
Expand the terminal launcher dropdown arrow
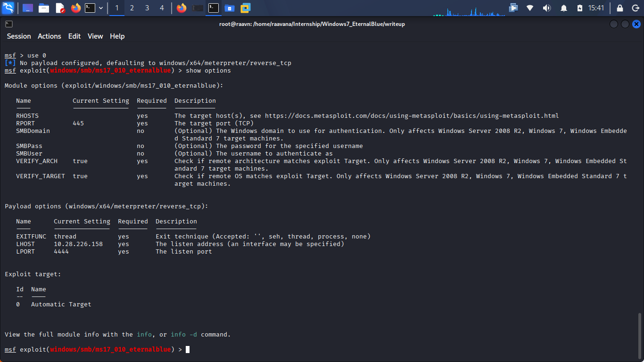[x=101, y=8]
